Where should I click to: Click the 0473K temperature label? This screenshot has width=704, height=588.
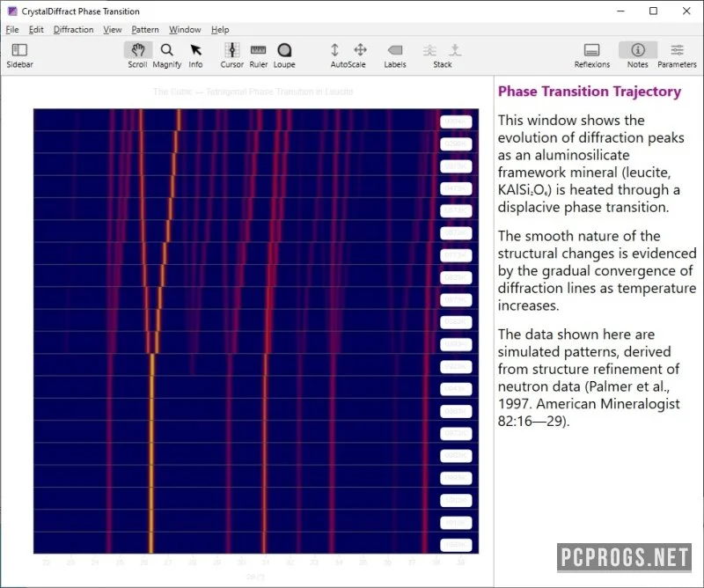click(456, 188)
